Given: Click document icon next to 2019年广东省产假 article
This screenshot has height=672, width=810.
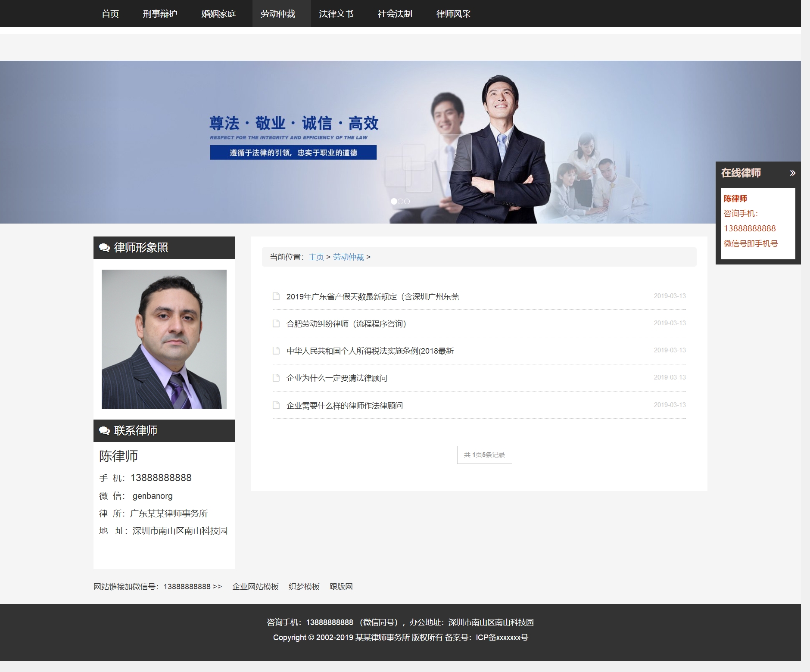Looking at the screenshot, I should (x=276, y=296).
